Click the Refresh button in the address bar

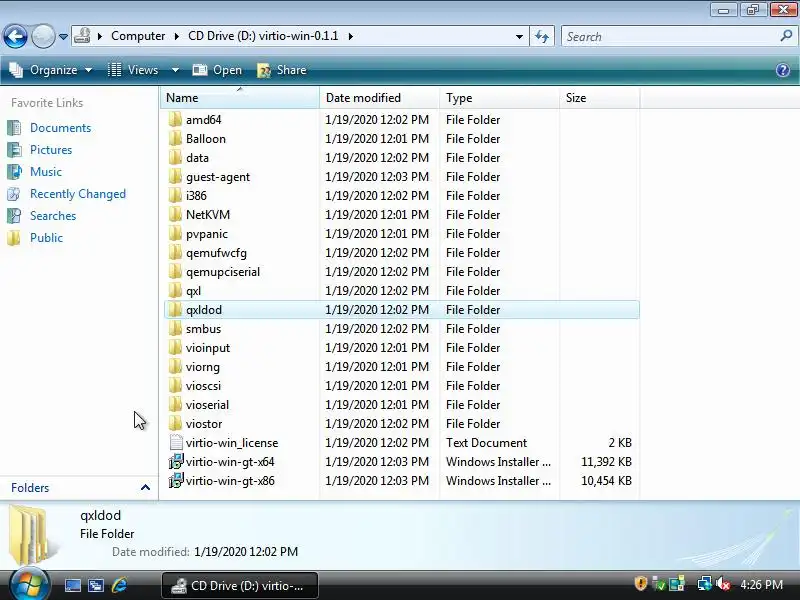pyautogui.click(x=542, y=36)
